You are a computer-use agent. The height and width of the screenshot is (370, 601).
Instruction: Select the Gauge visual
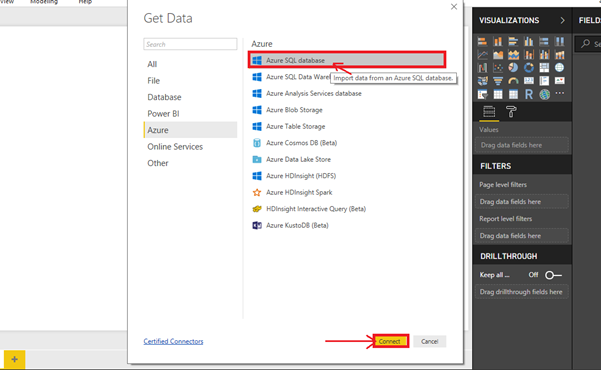tap(513, 81)
